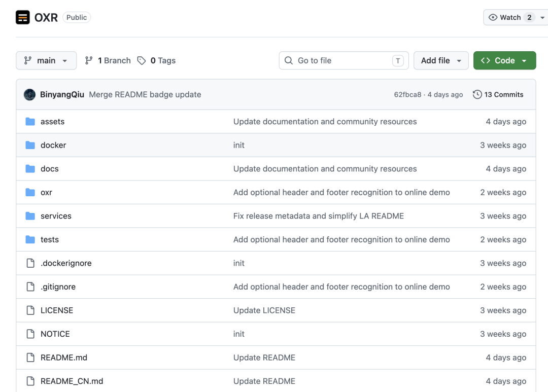This screenshot has width=548, height=392.
Task: Open the 13 Commits history
Action: click(498, 95)
